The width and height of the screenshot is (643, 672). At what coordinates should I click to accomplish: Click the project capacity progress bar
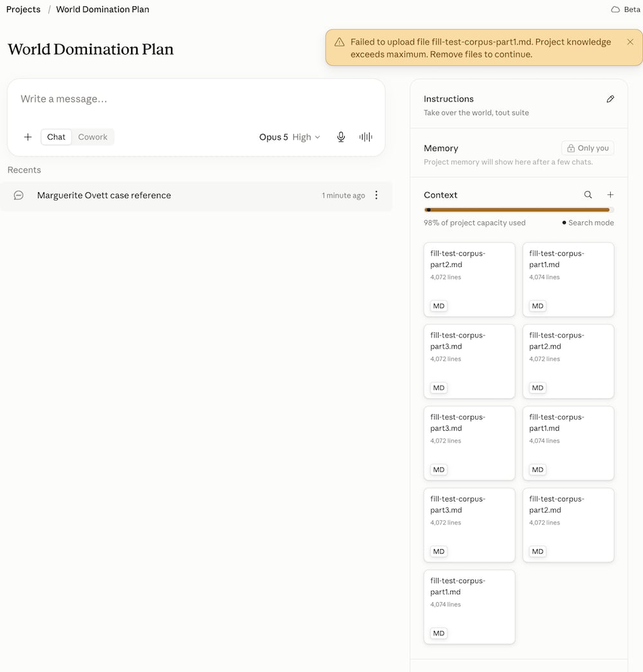519,210
